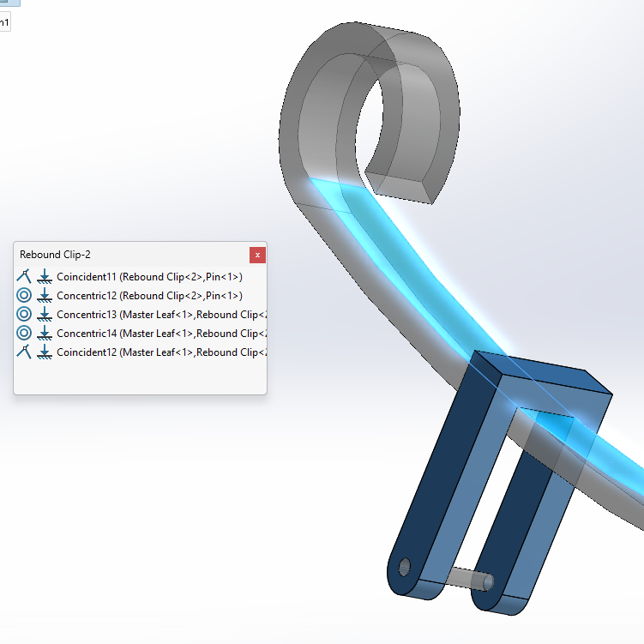Click the Rebound Clip-2 popup title
Screen dimensions: 644x644
point(55,255)
